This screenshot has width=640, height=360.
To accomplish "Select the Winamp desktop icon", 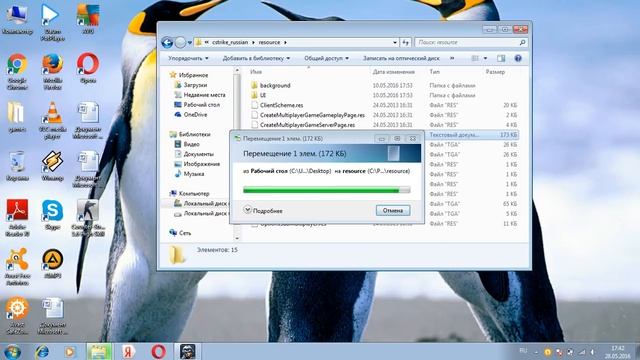I will point(52,166).
